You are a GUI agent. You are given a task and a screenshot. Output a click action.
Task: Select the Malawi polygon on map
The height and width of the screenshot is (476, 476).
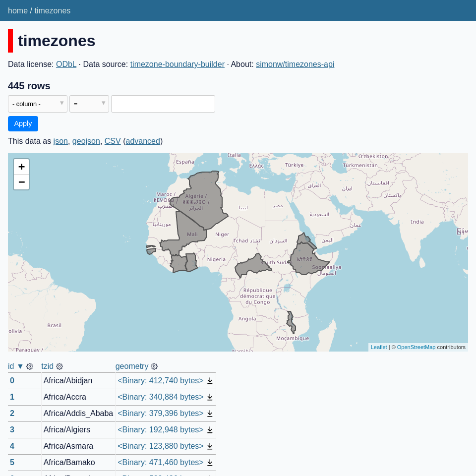(291, 322)
